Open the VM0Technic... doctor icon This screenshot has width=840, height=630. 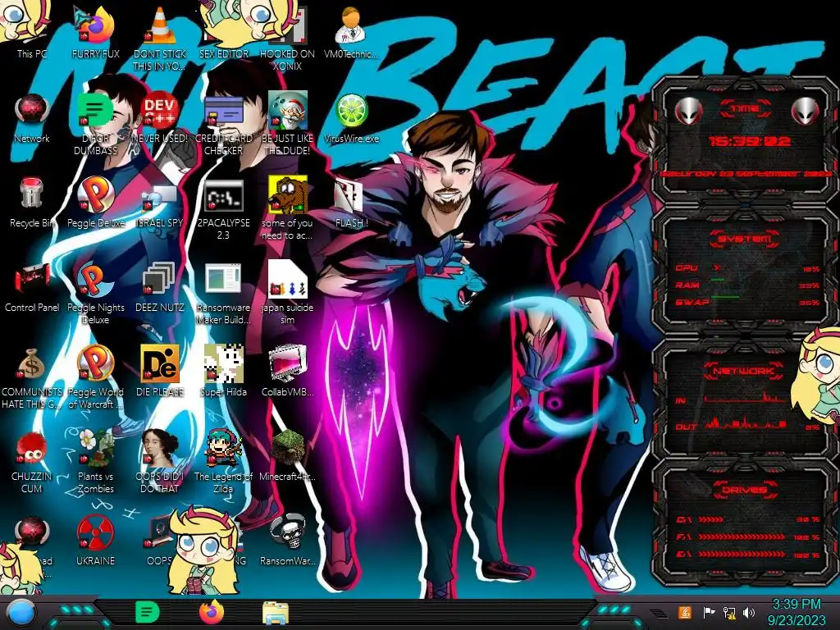pos(351,27)
